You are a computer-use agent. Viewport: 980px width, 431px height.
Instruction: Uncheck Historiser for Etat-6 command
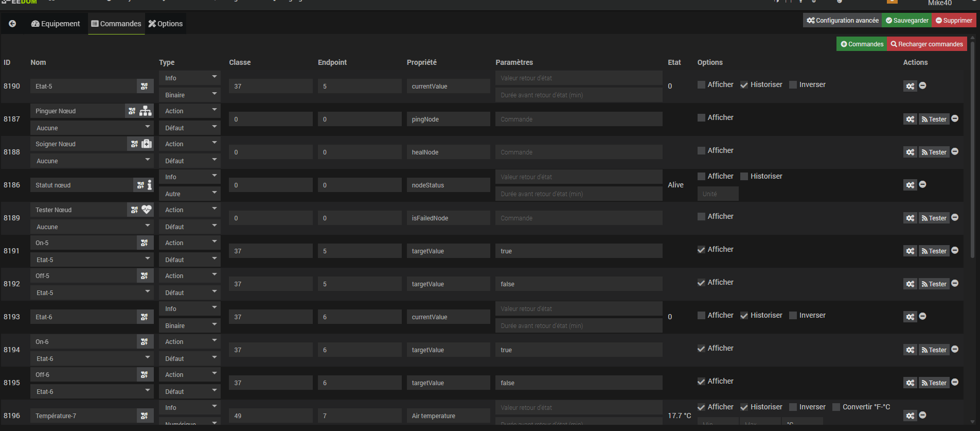pos(744,316)
